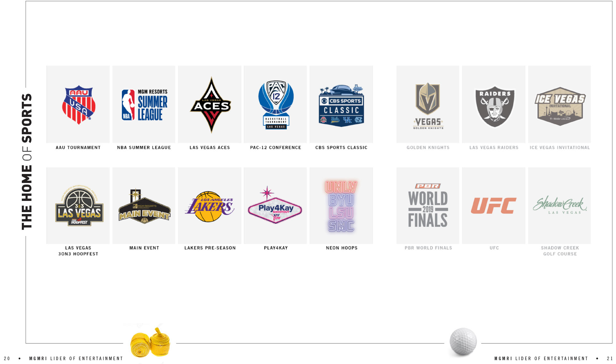Select the PBR World Finals 2019 logo
The image size is (616, 364).
[x=428, y=205]
